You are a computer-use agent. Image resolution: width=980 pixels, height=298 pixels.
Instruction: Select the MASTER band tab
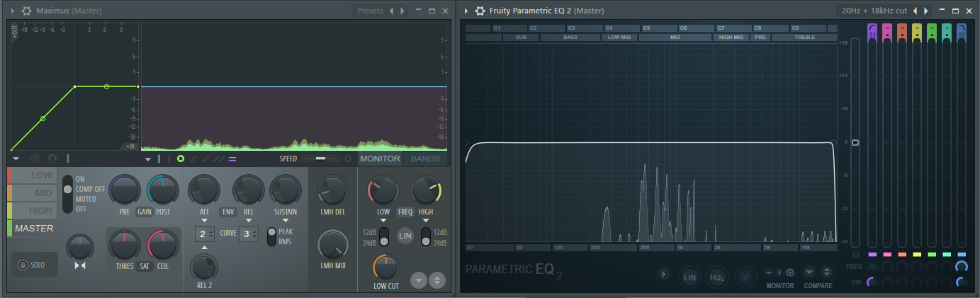33,228
